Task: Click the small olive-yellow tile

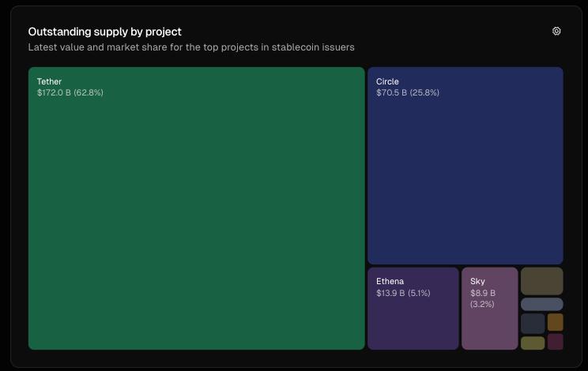Action: pyautogui.click(x=533, y=343)
